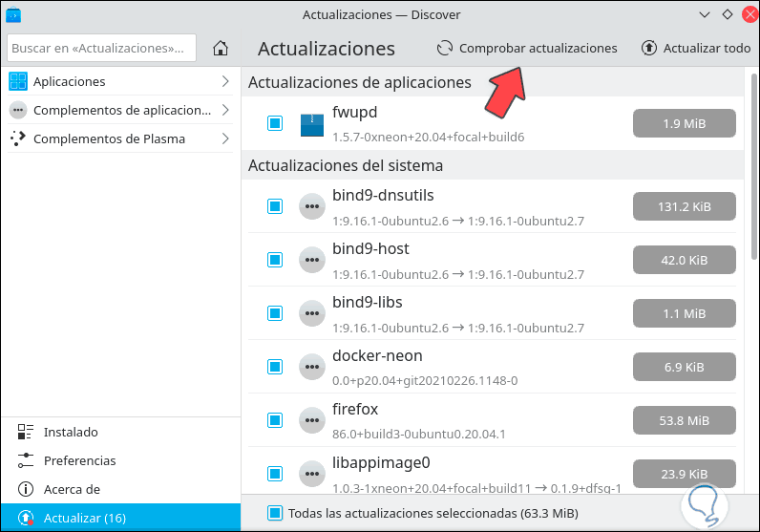Click the 1.1 MiB bind9-libs button

pyautogui.click(x=684, y=313)
